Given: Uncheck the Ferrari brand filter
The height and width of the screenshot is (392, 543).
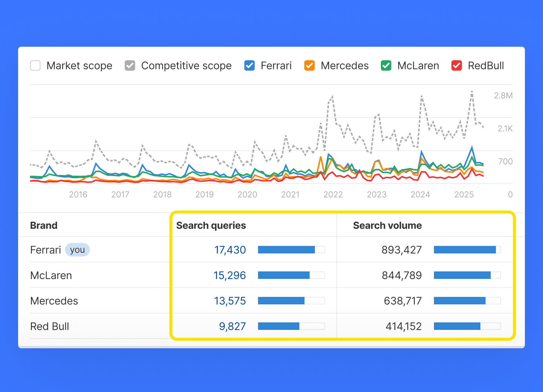Looking at the screenshot, I should point(249,65).
